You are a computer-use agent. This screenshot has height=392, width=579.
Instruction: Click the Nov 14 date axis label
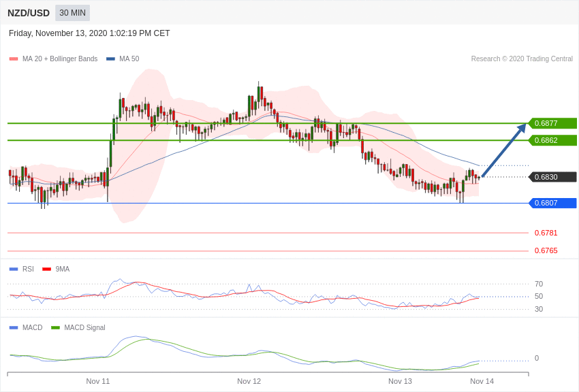coord(482,381)
